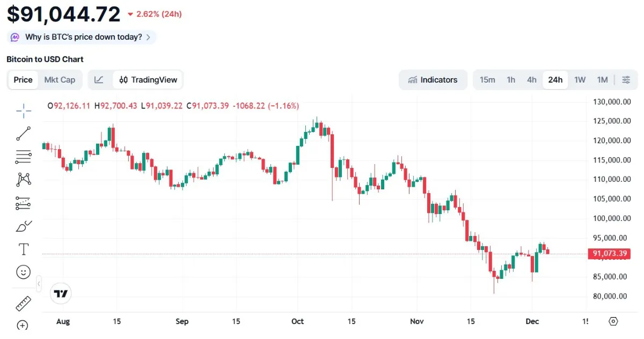
Task: Expand the Indicators menu
Action: pyautogui.click(x=433, y=80)
